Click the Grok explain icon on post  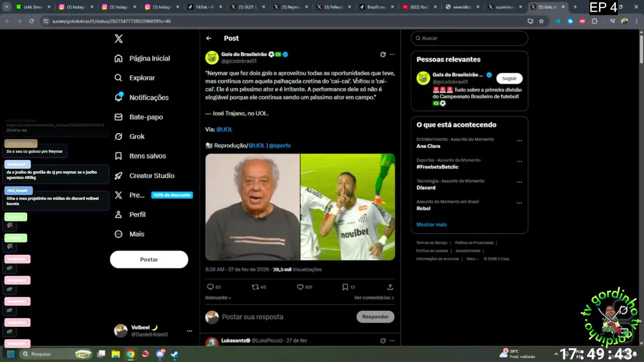point(383,54)
